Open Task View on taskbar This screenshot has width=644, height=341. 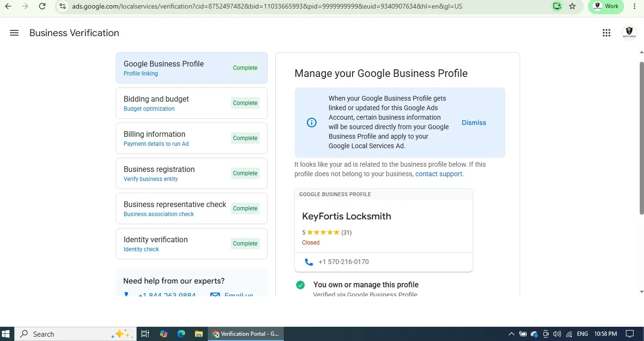(x=145, y=334)
